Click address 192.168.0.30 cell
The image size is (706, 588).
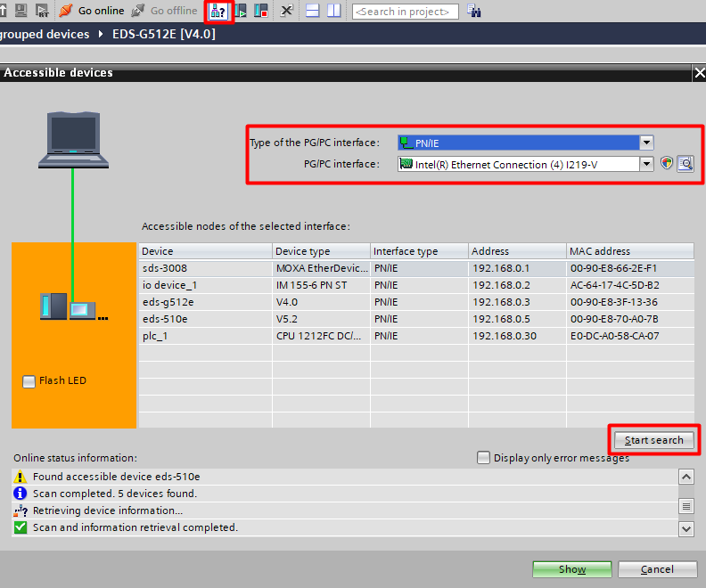click(517, 336)
